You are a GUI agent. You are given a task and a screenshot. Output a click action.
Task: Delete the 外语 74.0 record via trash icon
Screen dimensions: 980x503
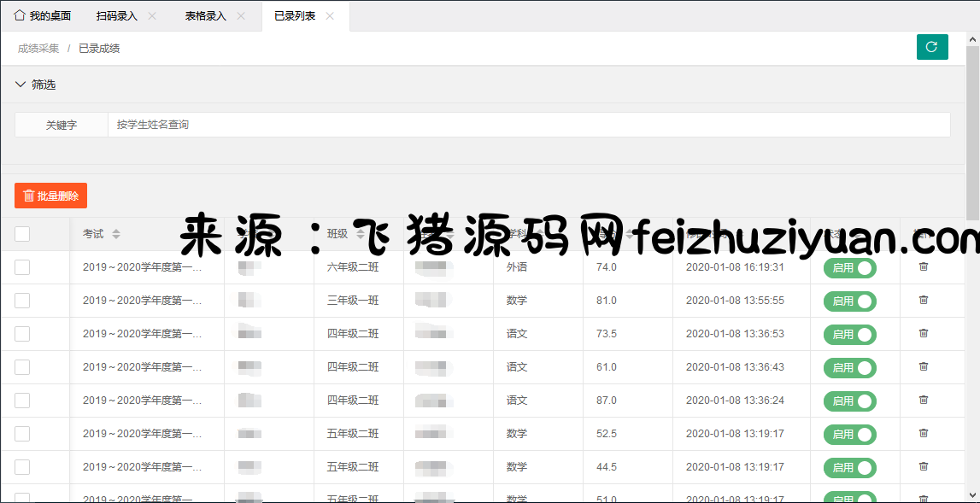[923, 266]
